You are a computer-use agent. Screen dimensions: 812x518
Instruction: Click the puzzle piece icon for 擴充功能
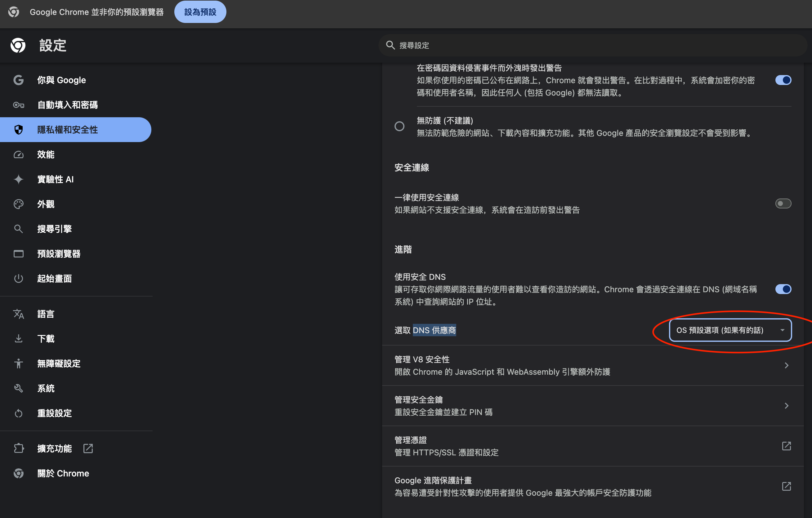click(x=19, y=448)
